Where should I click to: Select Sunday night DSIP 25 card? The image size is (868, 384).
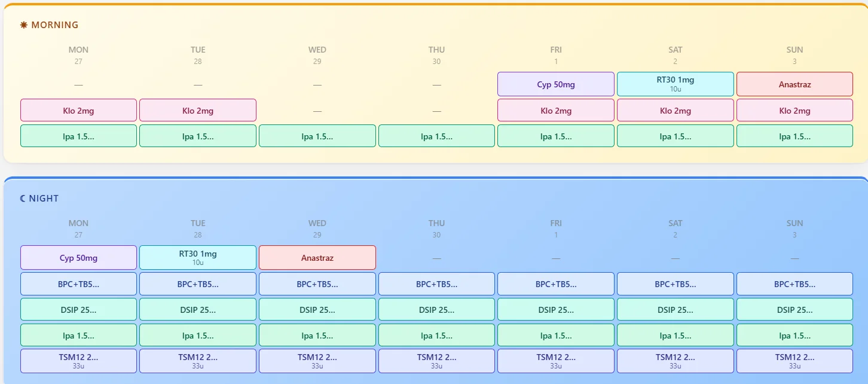(x=795, y=310)
